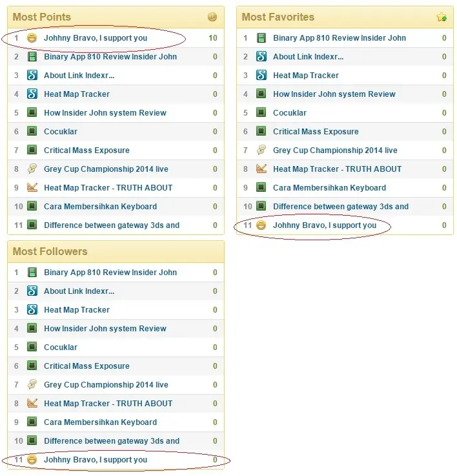457x476 pixels.
Task: Click the Most Followers panel heading
Action: click(50, 251)
